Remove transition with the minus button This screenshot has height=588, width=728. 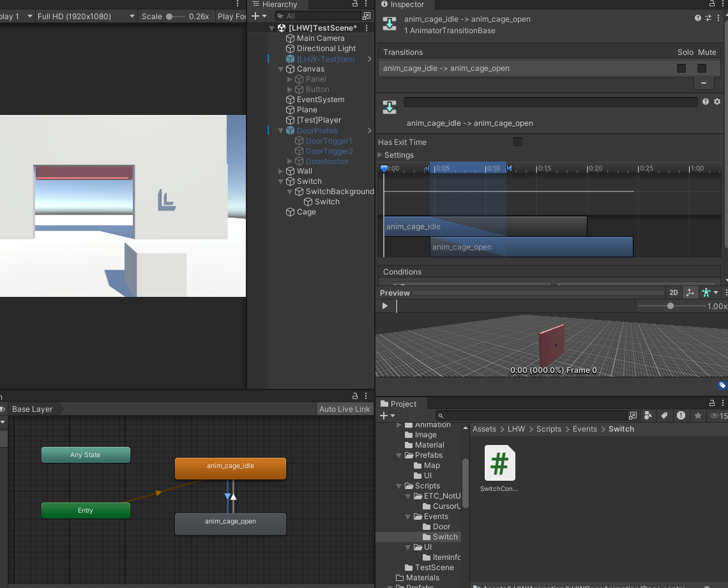tap(703, 83)
